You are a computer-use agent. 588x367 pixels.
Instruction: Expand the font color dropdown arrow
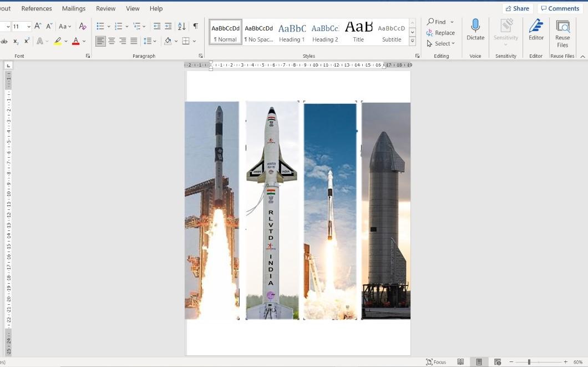[x=84, y=41]
